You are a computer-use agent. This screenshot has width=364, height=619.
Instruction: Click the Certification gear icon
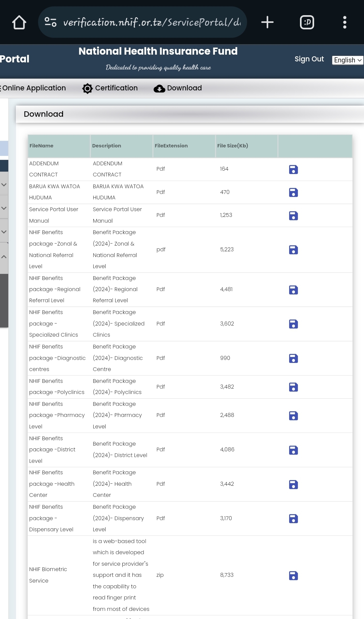click(87, 88)
